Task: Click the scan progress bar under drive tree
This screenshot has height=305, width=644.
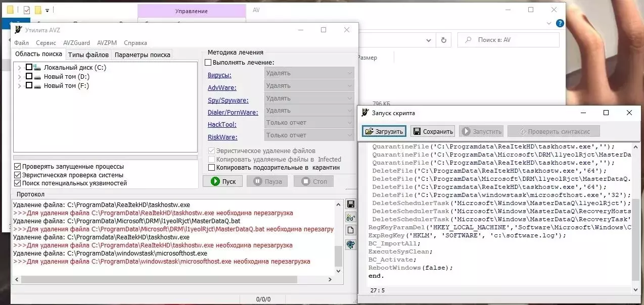Action: click(x=105, y=157)
